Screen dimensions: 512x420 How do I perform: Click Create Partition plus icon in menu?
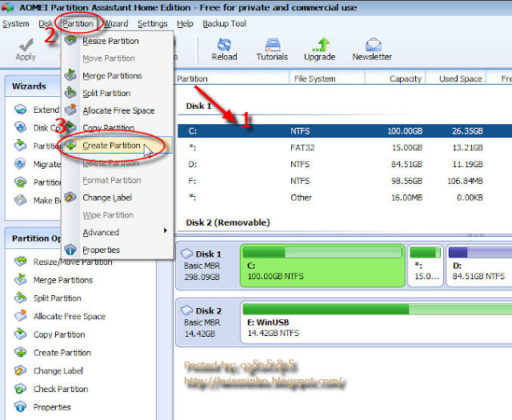click(x=71, y=146)
